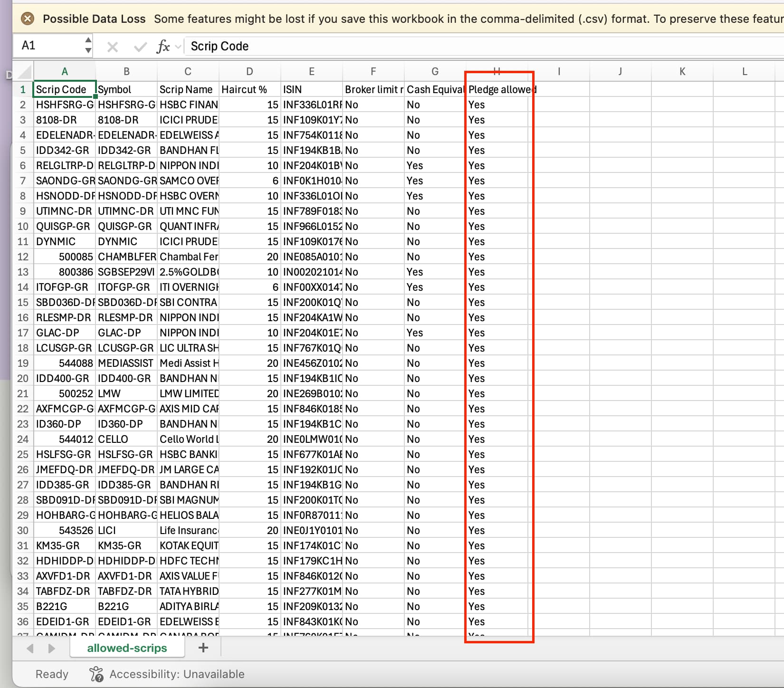784x688 pixels.
Task: Click cell with scrip code 544012
Action: click(x=65, y=439)
